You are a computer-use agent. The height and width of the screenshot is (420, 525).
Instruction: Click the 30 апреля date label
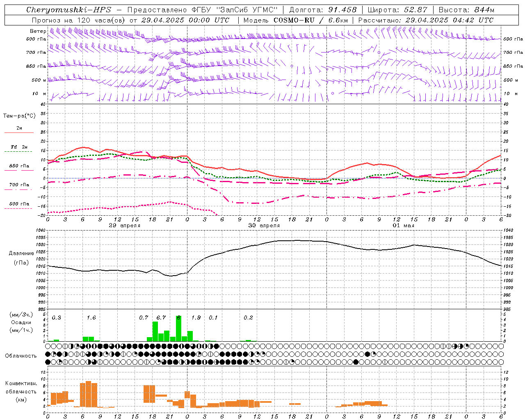coord(264,226)
